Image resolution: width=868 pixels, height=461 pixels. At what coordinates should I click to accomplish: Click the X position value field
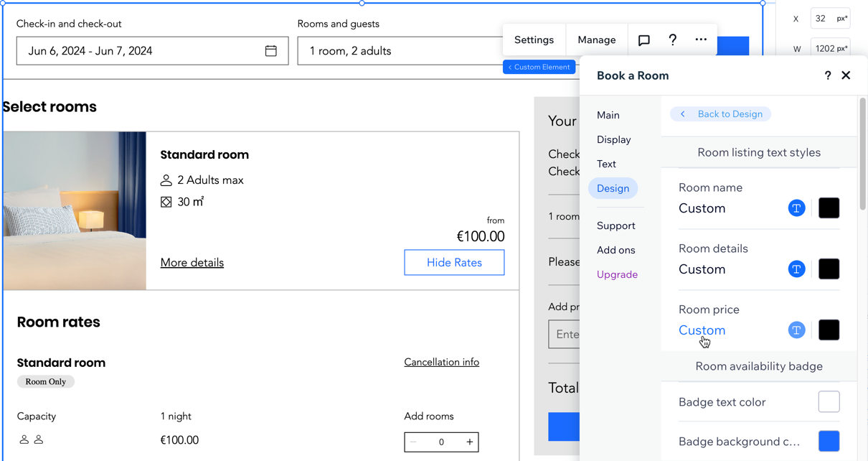(x=830, y=19)
